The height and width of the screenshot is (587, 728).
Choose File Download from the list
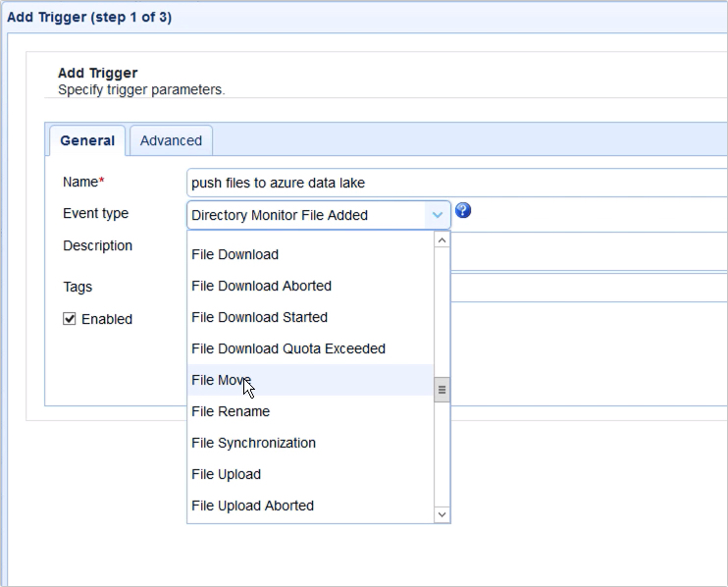[235, 254]
